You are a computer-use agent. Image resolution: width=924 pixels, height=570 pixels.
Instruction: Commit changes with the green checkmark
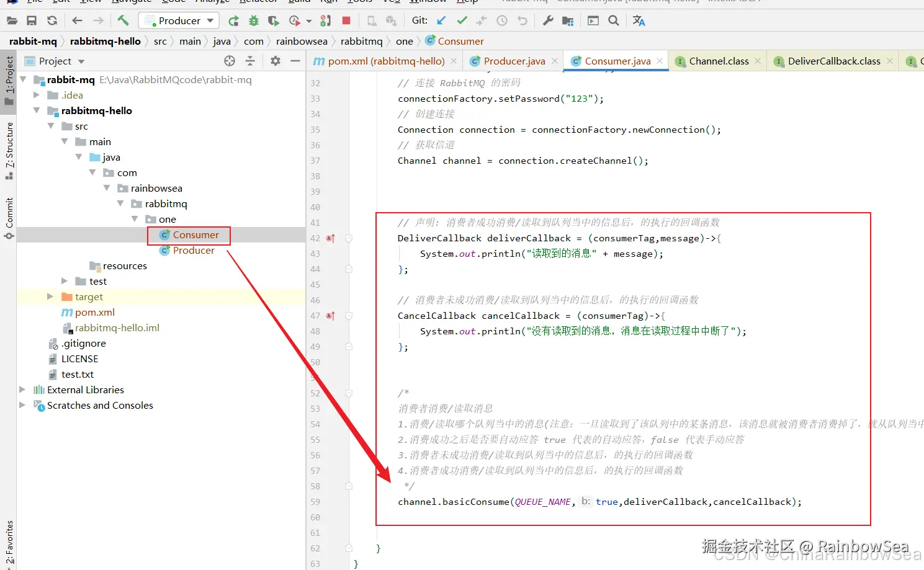pos(462,21)
